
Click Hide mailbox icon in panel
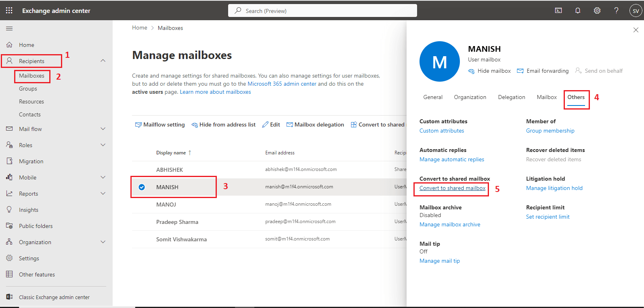[471, 71]
